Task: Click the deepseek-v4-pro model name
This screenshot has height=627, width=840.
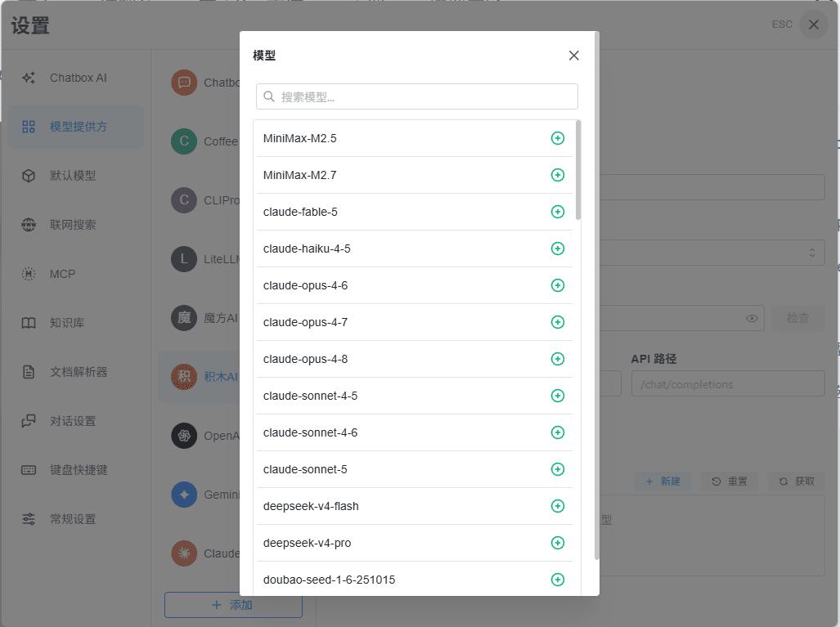Action: (x=307, y=543)
